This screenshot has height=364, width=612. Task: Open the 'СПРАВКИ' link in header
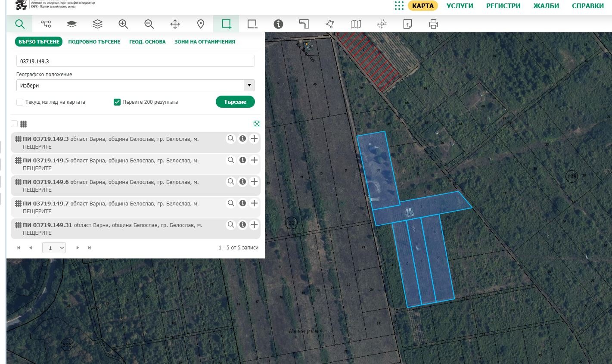point(587,6)
